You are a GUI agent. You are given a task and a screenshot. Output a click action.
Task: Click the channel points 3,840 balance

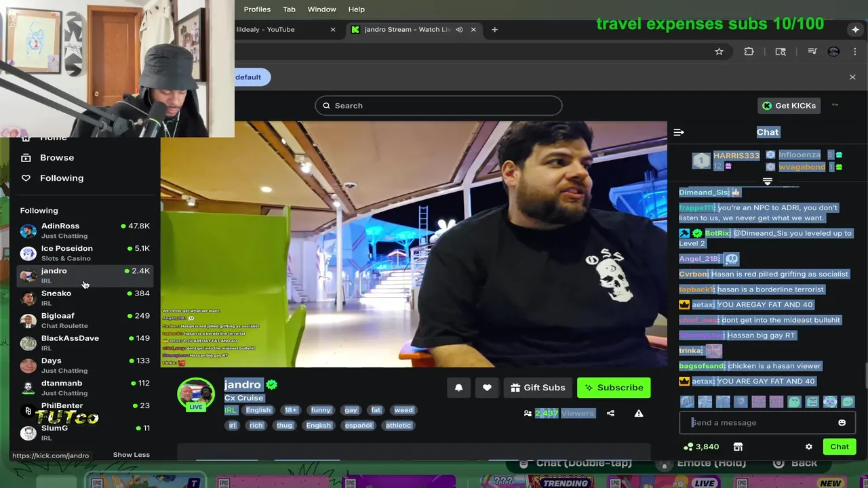[x=701, y=447]
